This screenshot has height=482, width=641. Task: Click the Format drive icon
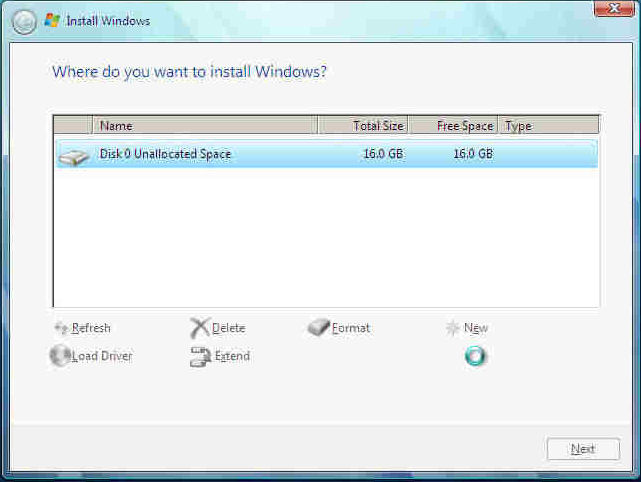coord(318,328)
